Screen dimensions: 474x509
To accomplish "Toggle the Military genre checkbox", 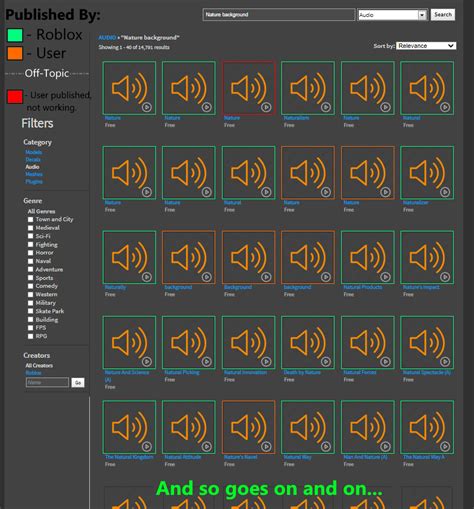I will coord(30,303).
